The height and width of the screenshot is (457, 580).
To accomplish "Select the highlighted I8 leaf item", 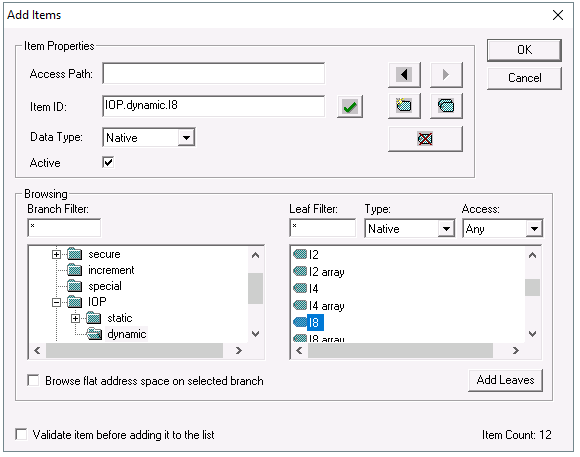I will pyautogui.click(x=315, y=322).
